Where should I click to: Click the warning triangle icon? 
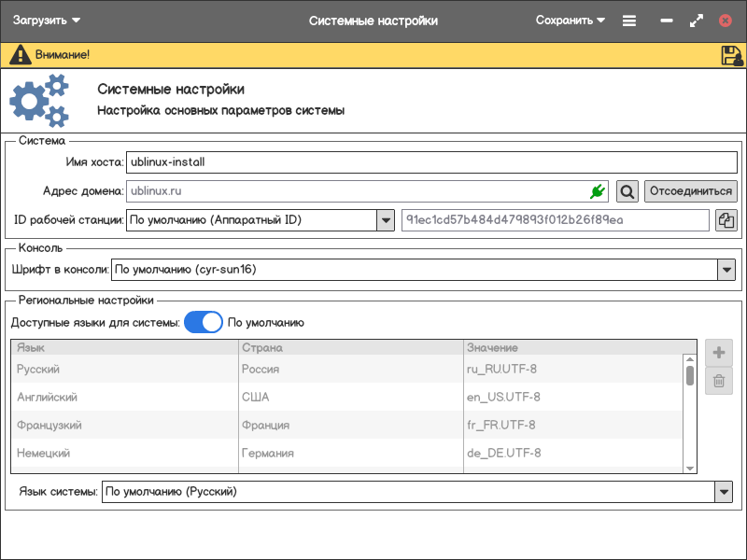pyautogui.click(x=20, y=55)
